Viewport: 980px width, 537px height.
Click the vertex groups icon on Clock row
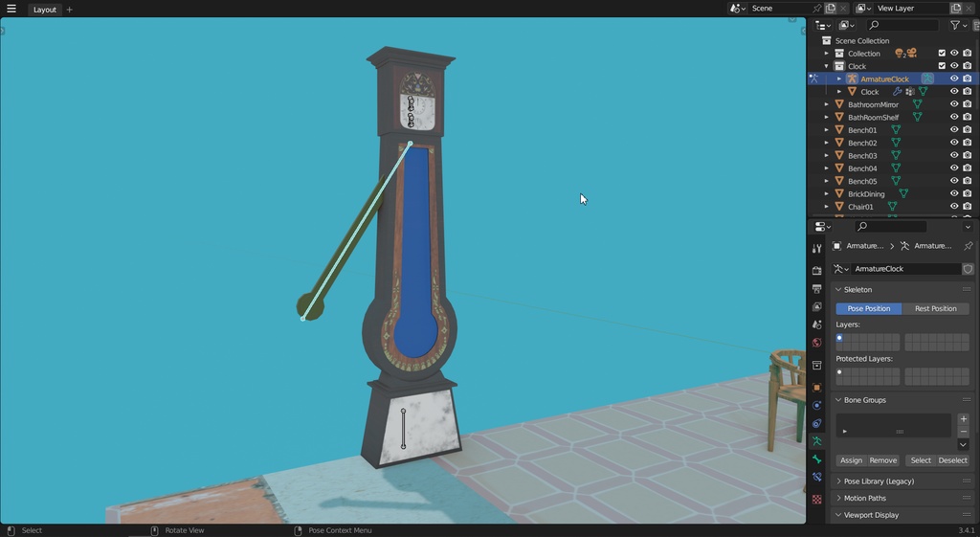coord(910,91)
